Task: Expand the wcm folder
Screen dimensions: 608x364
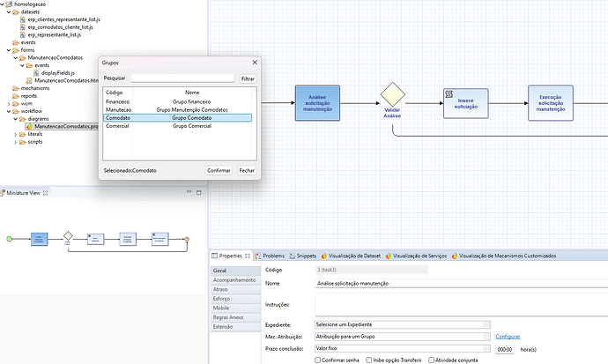Action: 8,104
